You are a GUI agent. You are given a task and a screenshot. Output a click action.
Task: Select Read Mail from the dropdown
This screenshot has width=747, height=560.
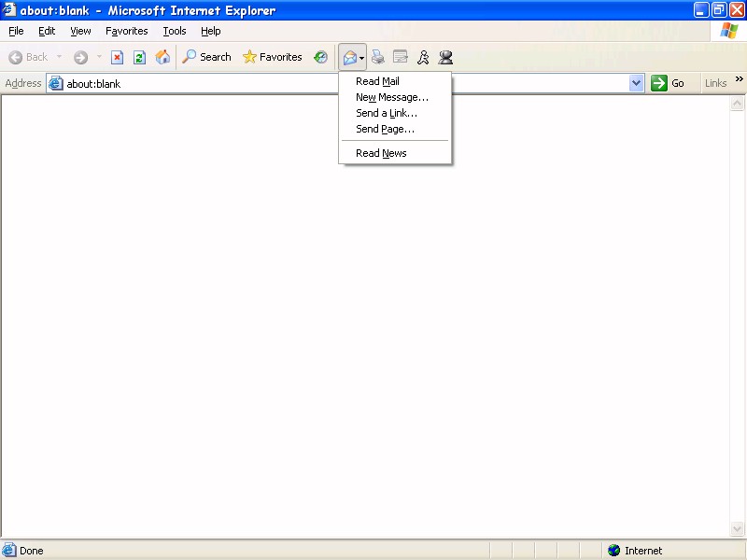[395, 81]
